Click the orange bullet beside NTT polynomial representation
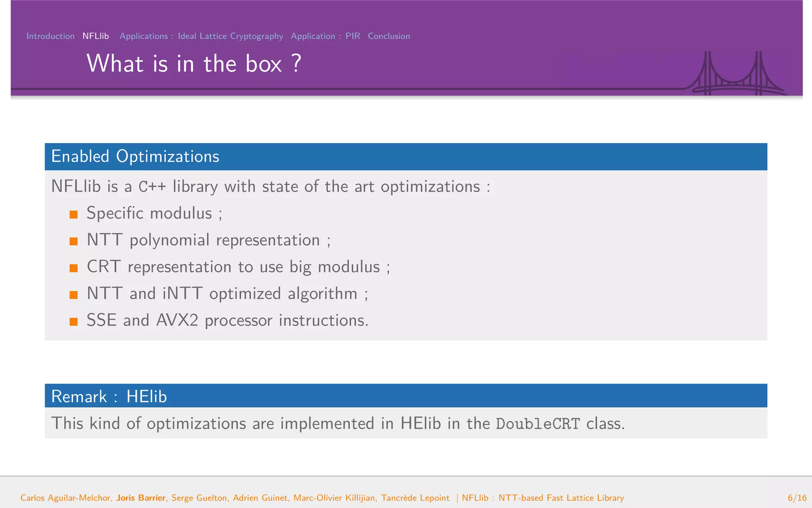This screenshot has width=812, height=508. (x=74, y=241)
